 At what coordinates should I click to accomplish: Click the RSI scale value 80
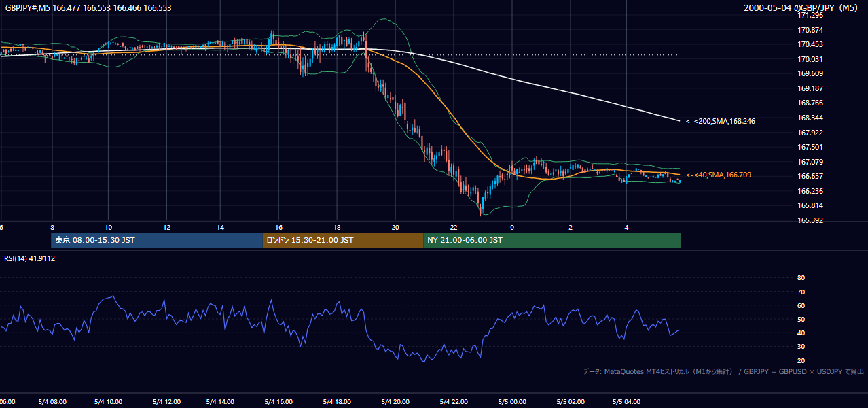click(801, 278)
